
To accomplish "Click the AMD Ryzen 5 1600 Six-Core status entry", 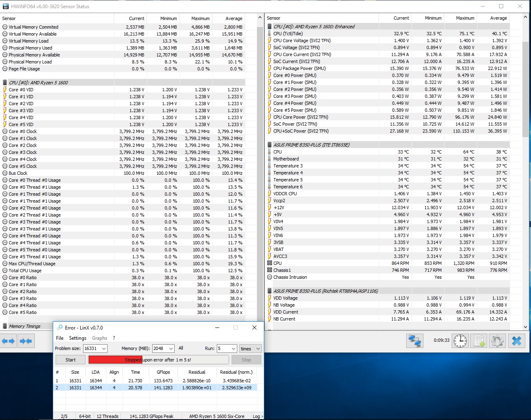I will click(217, 416).
